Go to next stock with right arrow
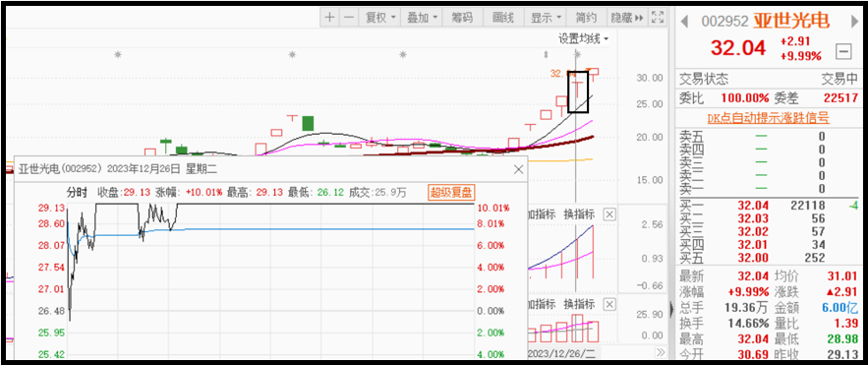868x365 pixels. 853,22
